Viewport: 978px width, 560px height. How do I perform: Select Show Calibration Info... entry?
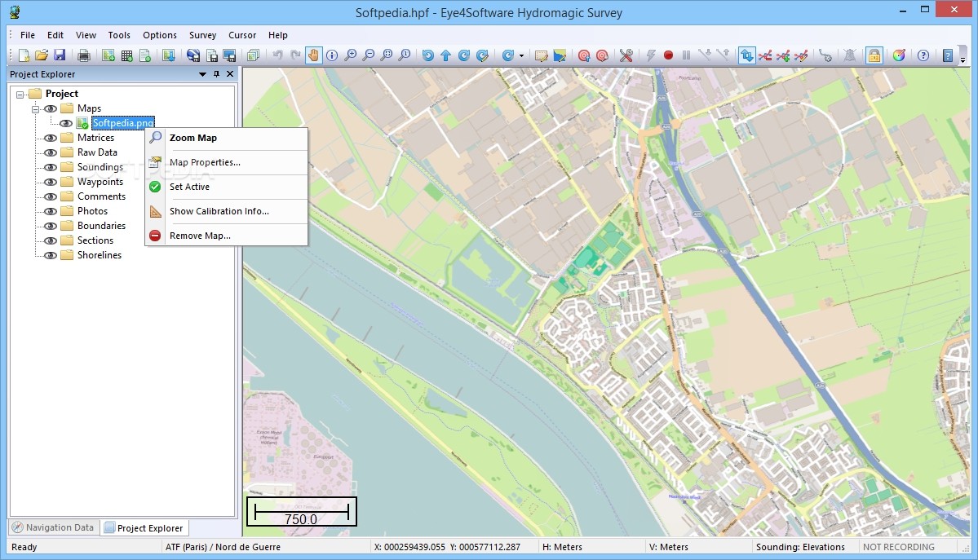point(227,211)
